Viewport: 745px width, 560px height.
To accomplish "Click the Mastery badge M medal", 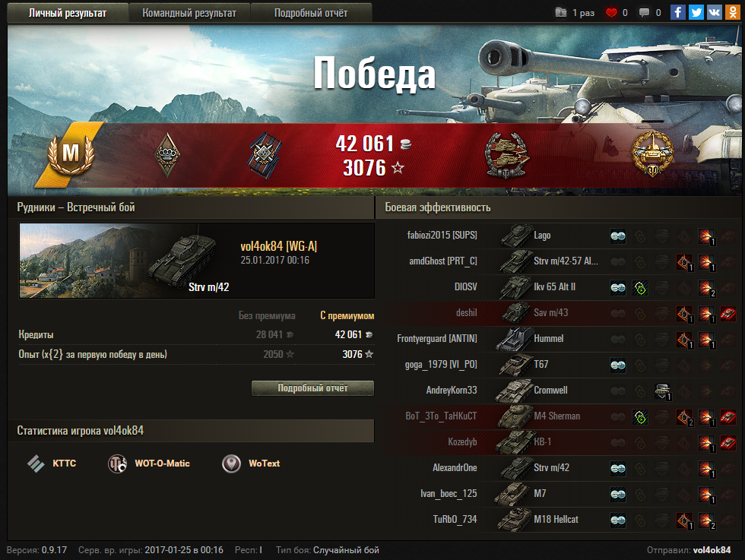I will [x=71, y=153].
